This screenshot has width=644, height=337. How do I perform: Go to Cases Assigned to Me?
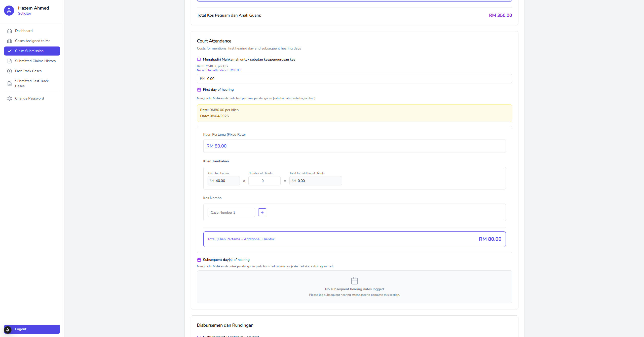pos(33,41)
